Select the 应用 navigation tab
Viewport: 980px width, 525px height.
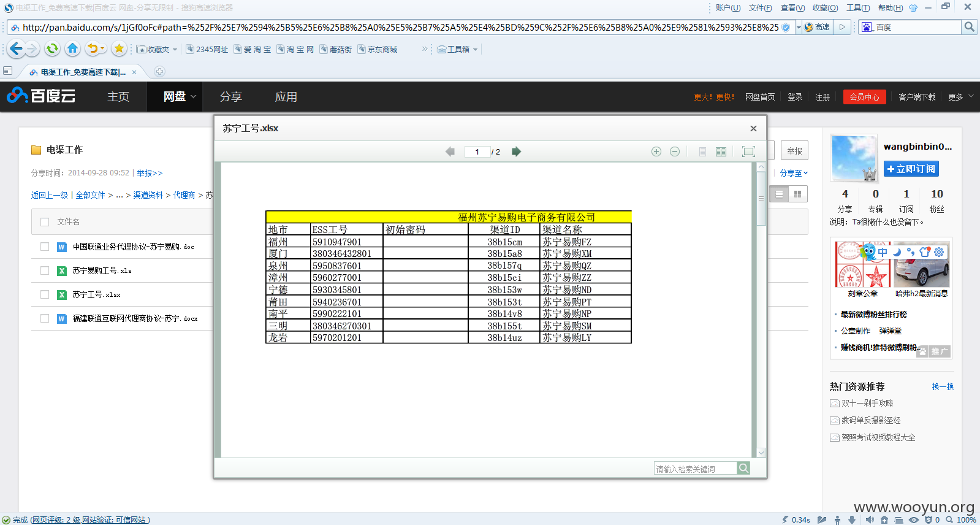click(286, 96)
